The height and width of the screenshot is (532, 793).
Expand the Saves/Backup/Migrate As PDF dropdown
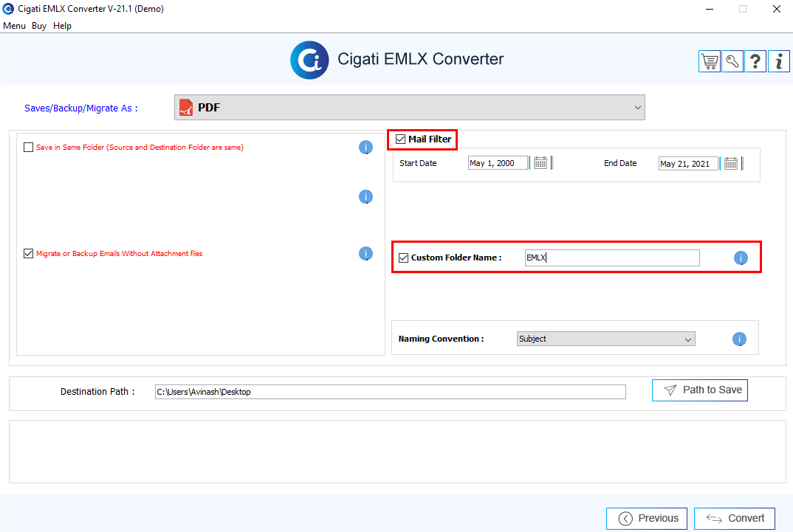[410, 107]
